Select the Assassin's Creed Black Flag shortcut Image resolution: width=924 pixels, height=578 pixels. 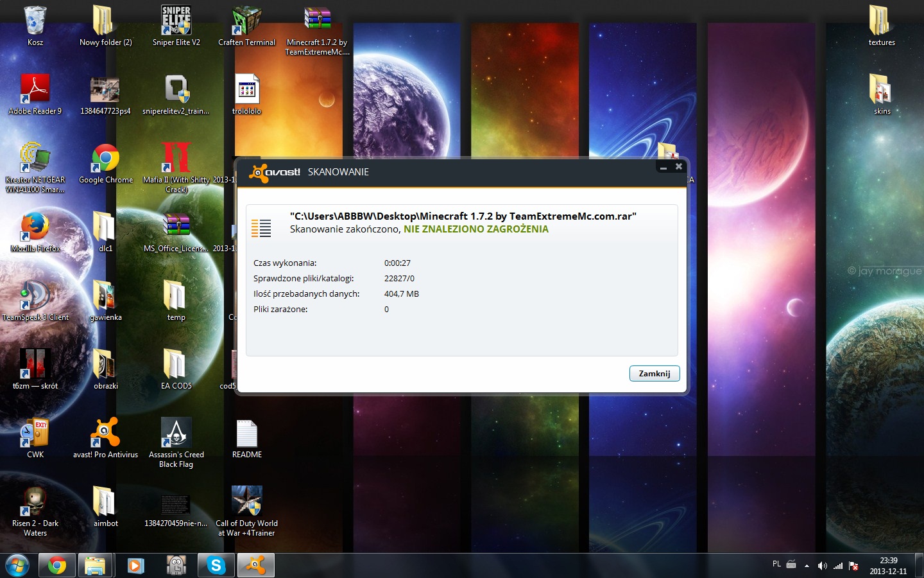tap(176, 443)
